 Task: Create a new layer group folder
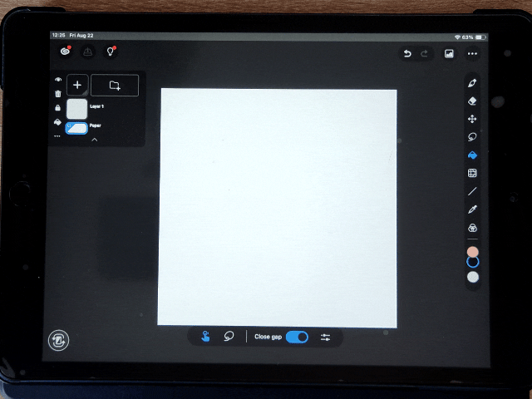pos(115,85)
